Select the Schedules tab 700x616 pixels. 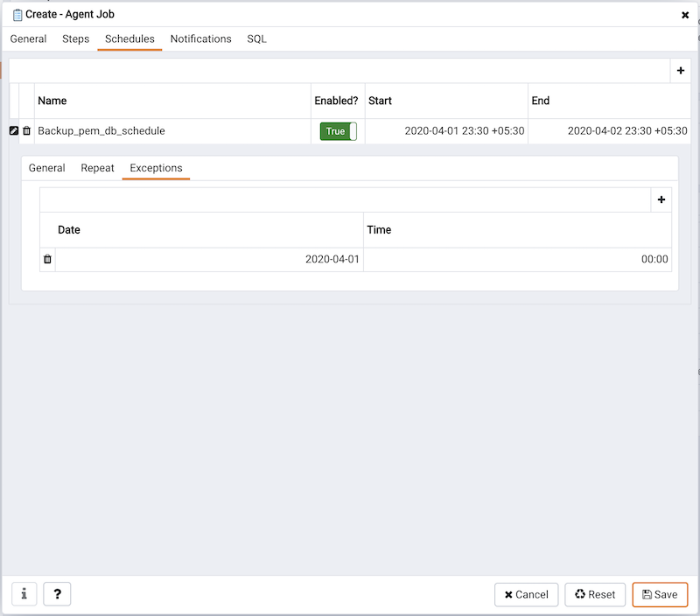point(129,38)
